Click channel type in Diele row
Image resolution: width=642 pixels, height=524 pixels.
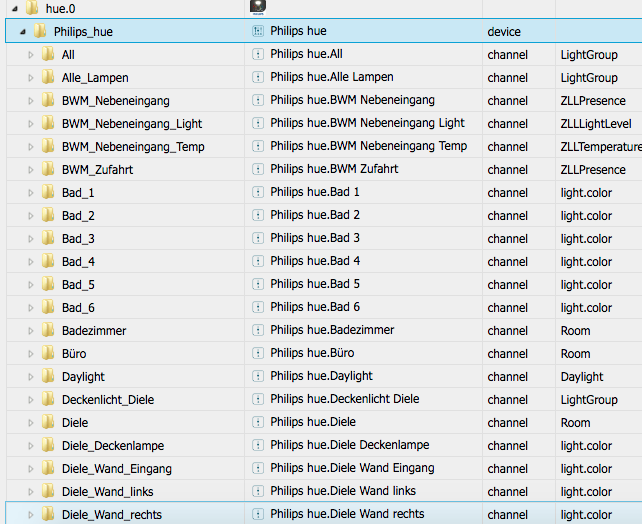click(x=507, y=423)
